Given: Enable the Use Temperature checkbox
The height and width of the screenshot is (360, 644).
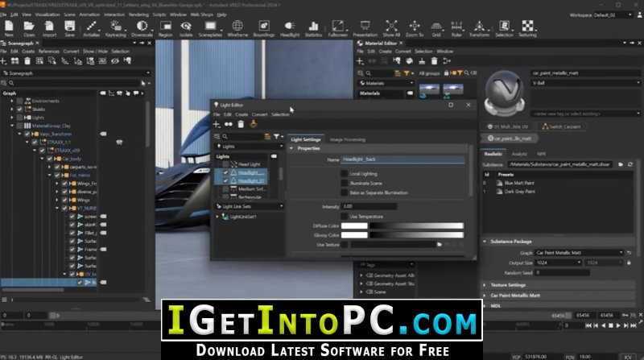Looking at the screenshot, I should [x=345, y=216].
